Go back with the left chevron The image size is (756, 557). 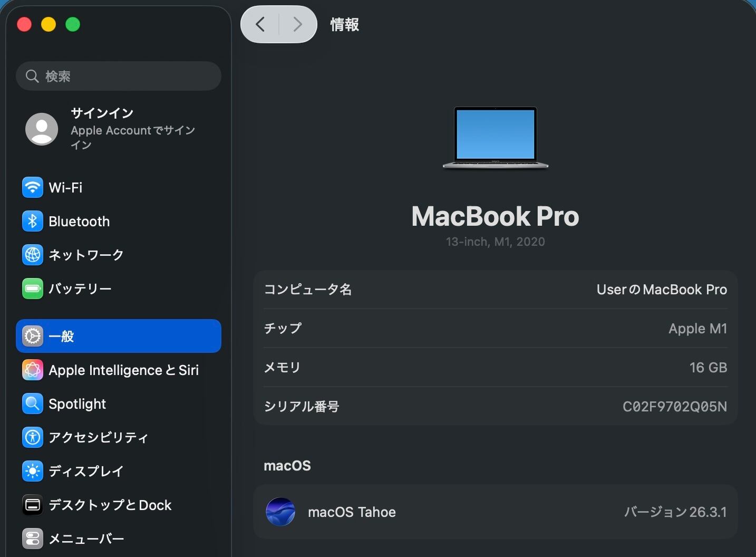[260, 24]
